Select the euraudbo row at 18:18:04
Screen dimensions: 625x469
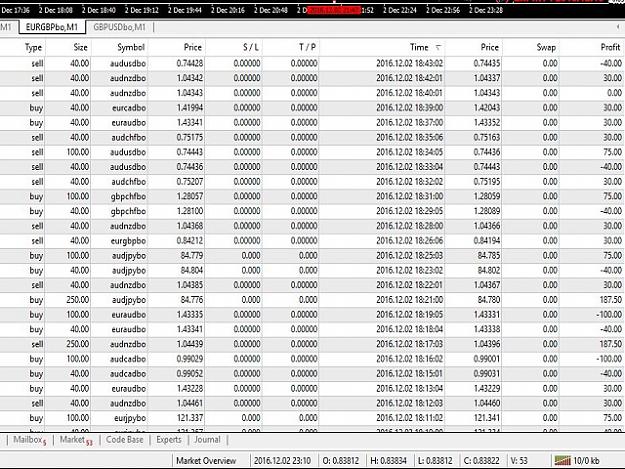tap(312, 329)
